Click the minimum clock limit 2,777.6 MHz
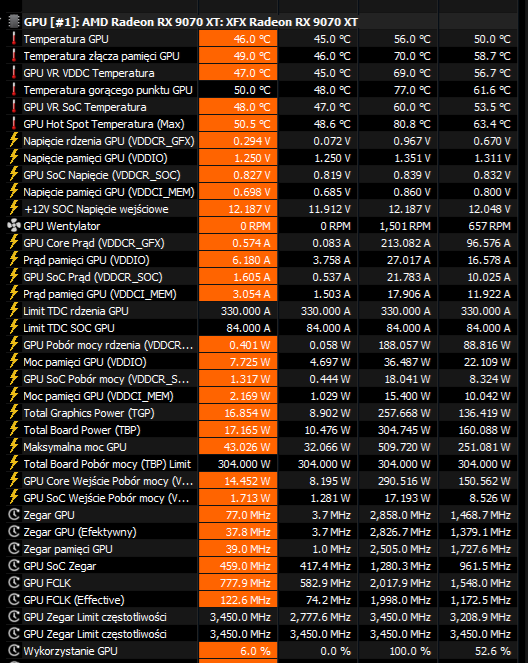528x663 pixels. click(x=320, y=617)
